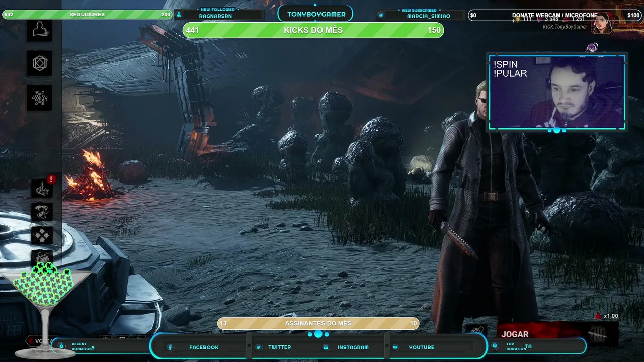Open the FACEBOOK link
The image size is (644, 362).
pos(204,347)
